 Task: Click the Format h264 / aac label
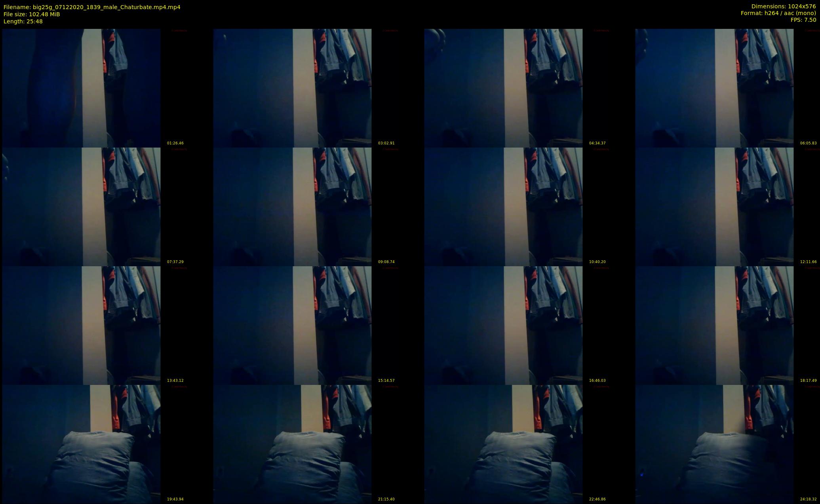coord(778,13)
